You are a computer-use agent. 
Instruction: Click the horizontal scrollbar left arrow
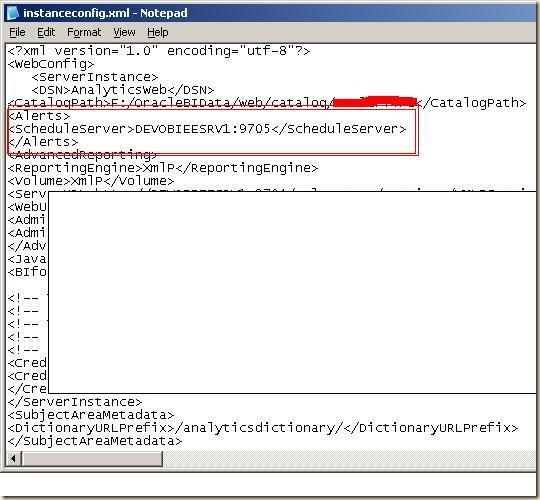point(13,459)
